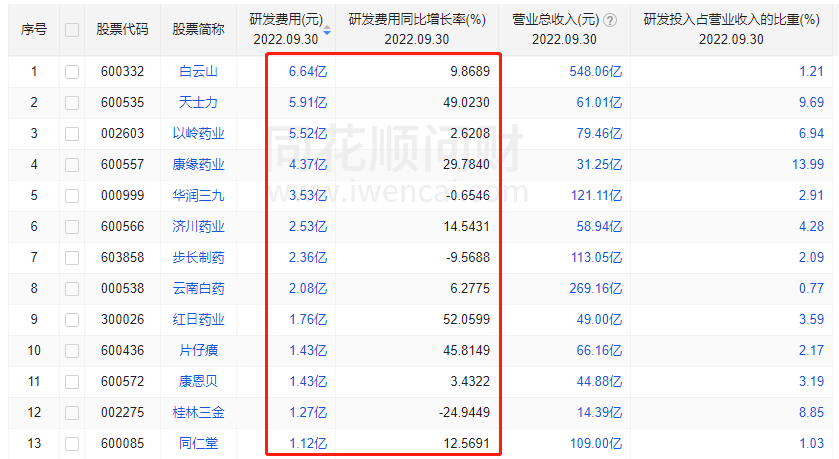Click the 股票简称 column header
The height and width of the screenshot is (459, 839).
pos(198,29)
